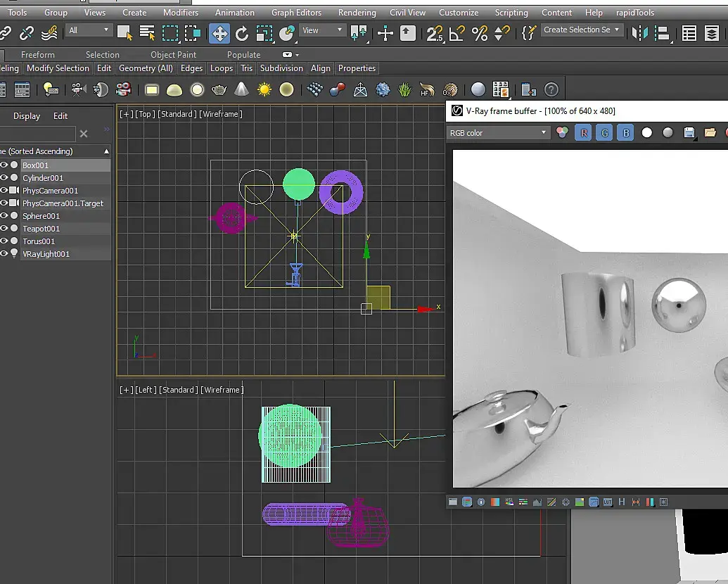This screenshot has width=728, height=584.
Task: Hide Teapot001 using its eye icon
Action: coord(4,229)
